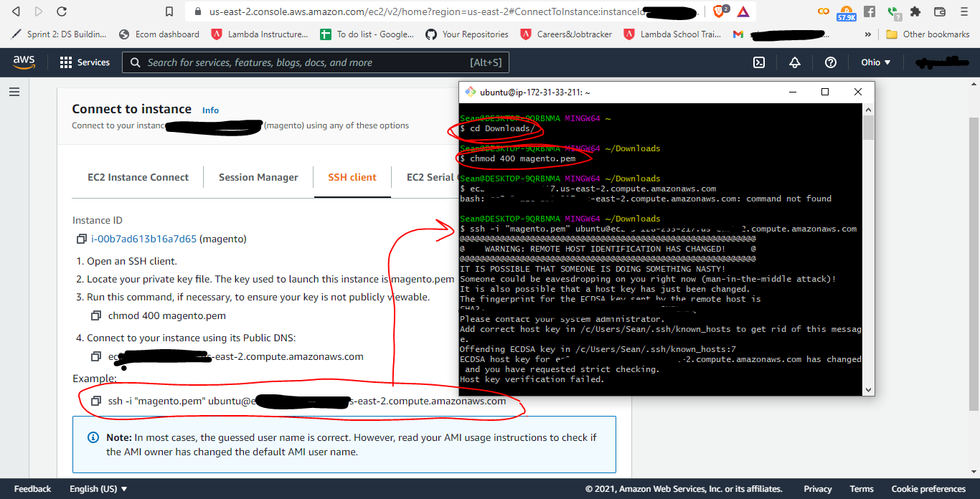Screen dimensions: 980x499
Task: Click the AWS logo home icon
Action: coord(24,62)
